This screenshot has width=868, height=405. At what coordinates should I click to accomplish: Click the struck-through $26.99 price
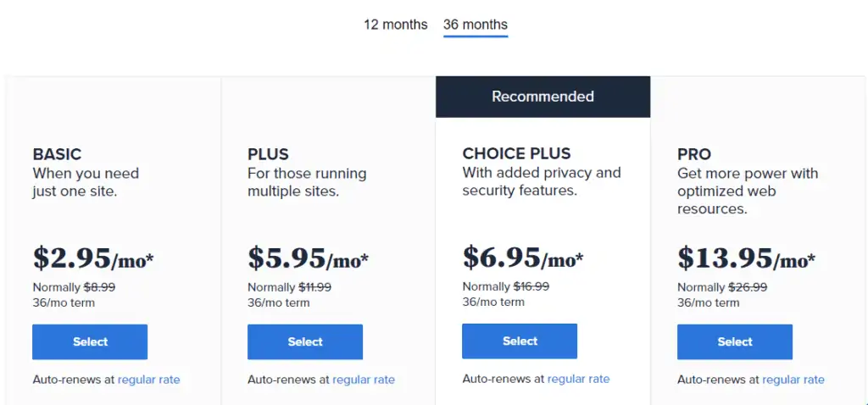tap(748, 288)
